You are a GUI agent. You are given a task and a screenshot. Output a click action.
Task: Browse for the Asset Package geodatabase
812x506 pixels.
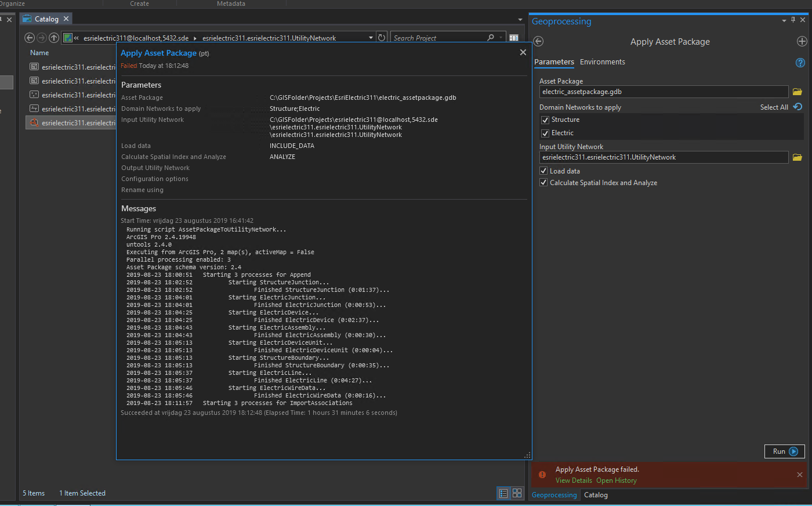coord(797,92)
